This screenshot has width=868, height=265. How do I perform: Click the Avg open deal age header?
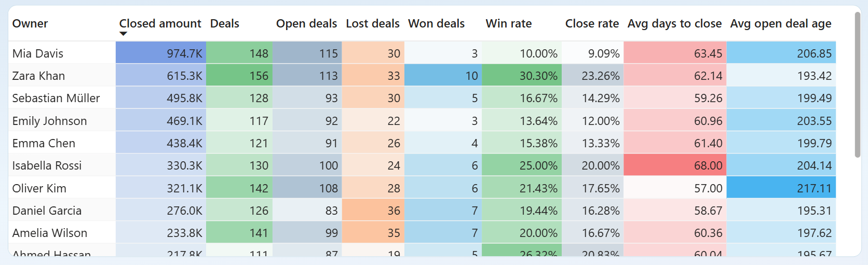[x=780, y=23]
